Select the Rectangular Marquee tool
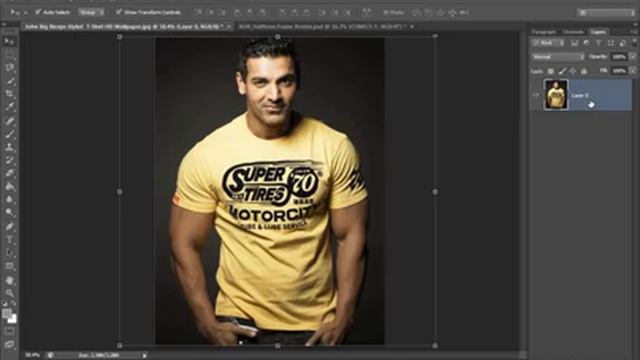 pos(9,54)
